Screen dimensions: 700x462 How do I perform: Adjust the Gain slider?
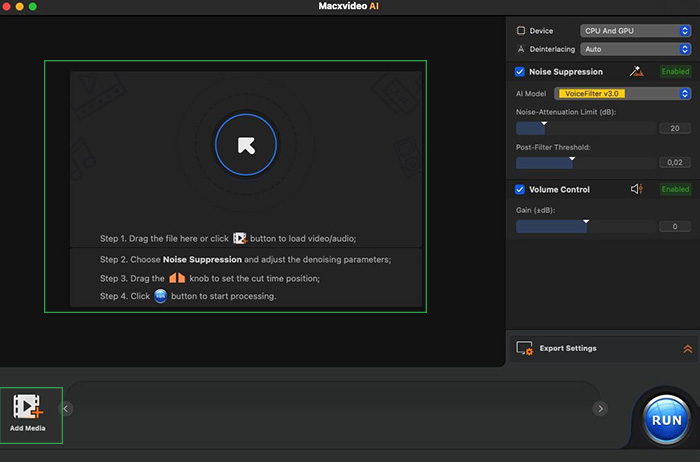[586, 226]
